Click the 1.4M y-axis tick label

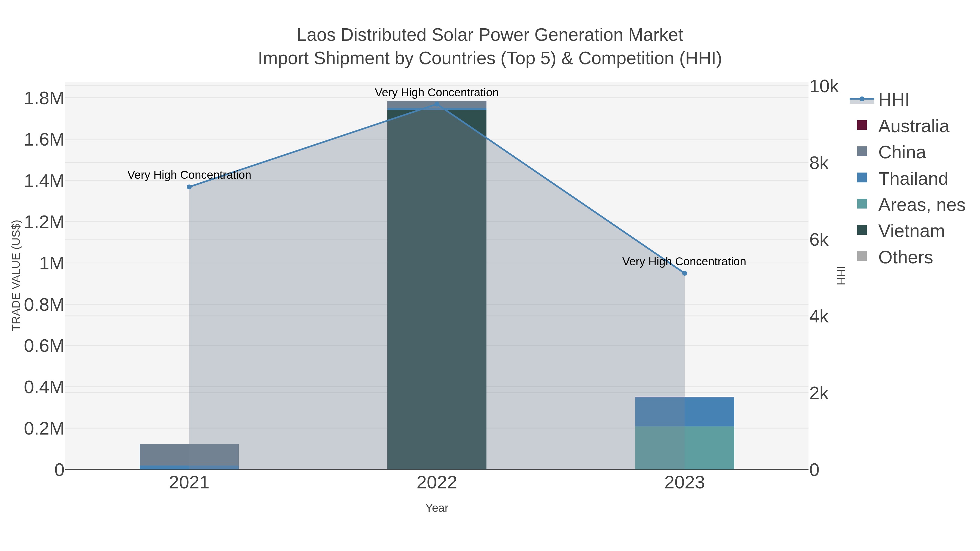point(44,181)
